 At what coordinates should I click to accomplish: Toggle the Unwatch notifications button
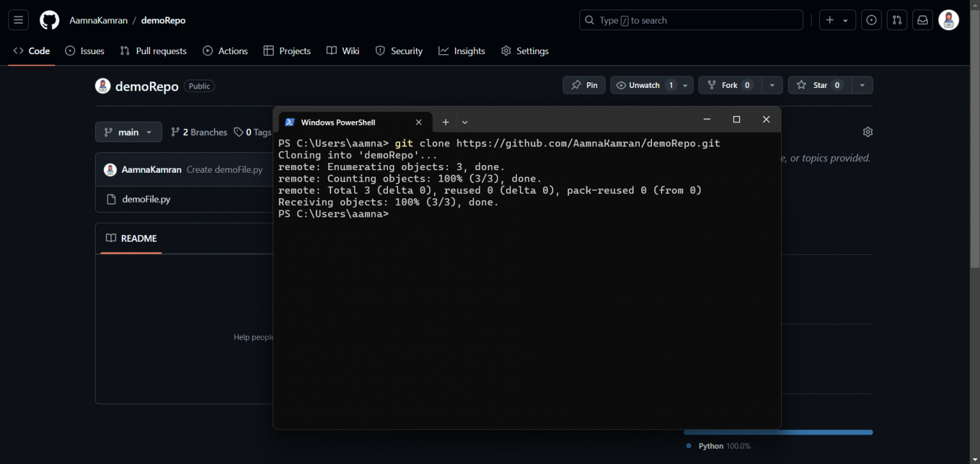tap(644, 85)
